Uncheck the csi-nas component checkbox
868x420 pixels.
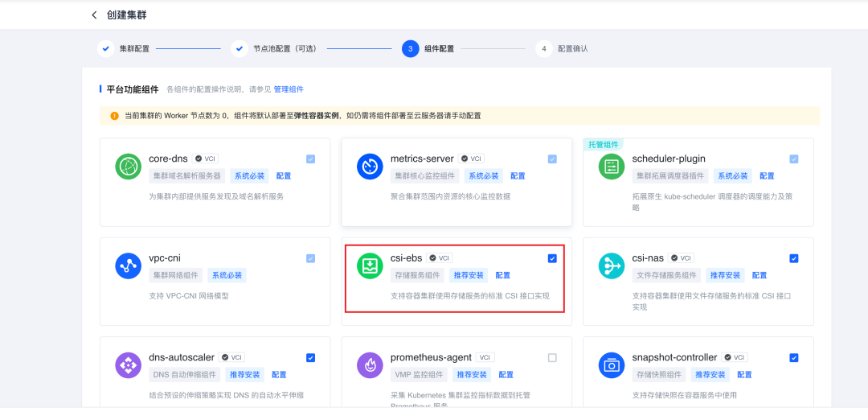(x=794, y=258)
